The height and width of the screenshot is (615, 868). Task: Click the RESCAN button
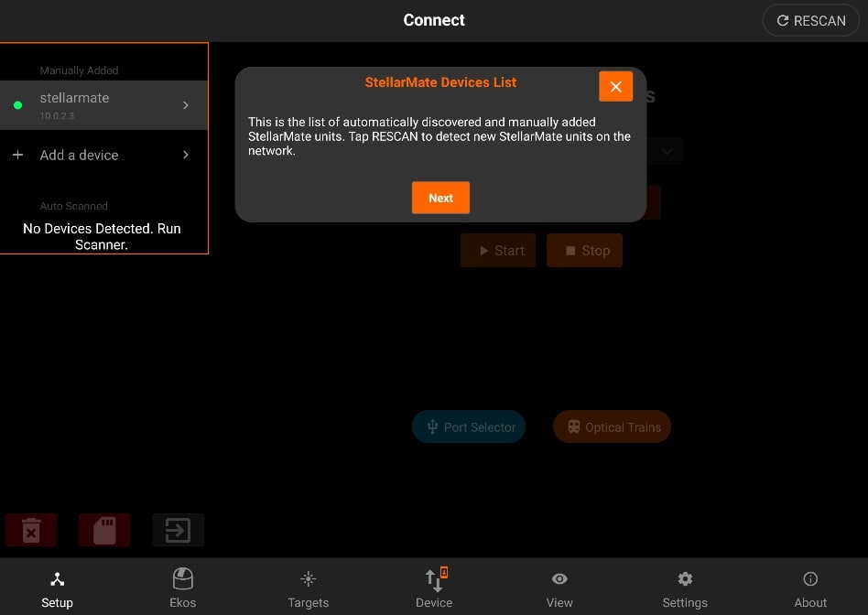click(810, 20)
